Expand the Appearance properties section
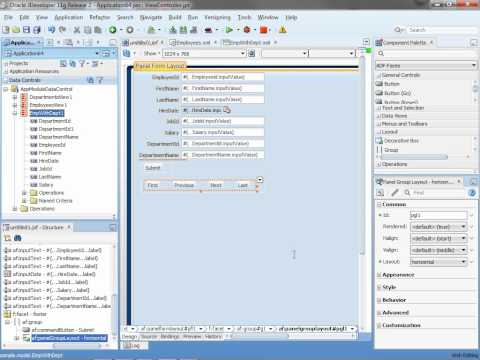 click(x=379, y=275)
